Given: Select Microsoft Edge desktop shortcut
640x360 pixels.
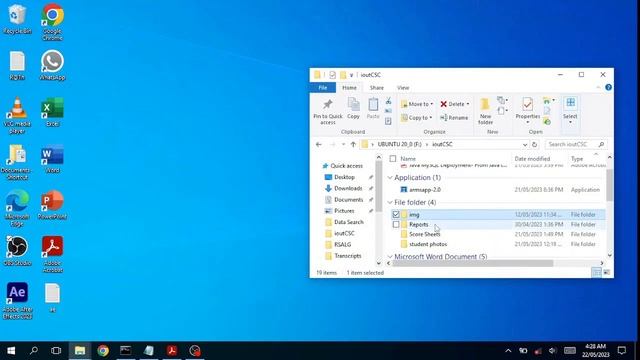Looking at the screenshot, I should pos(17,208).
